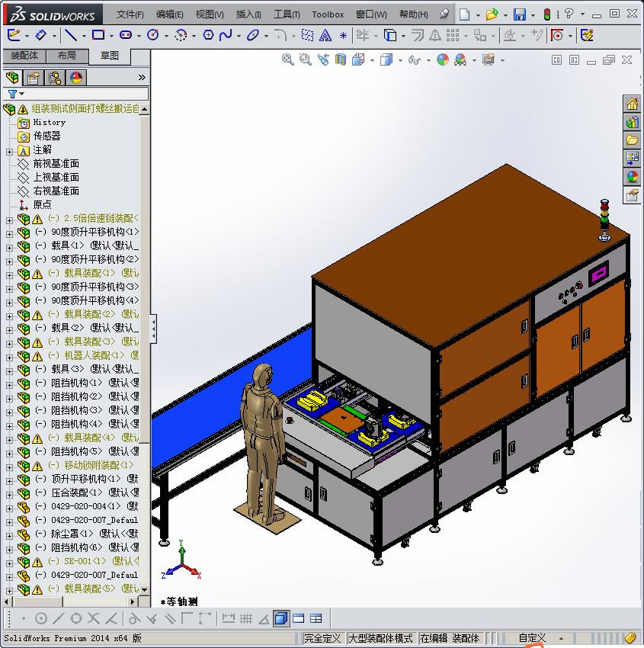The width and height of the screenshot is (644, 648).
Task: Open the Line tool dropdown arrow
Action: tap(84, 37)
